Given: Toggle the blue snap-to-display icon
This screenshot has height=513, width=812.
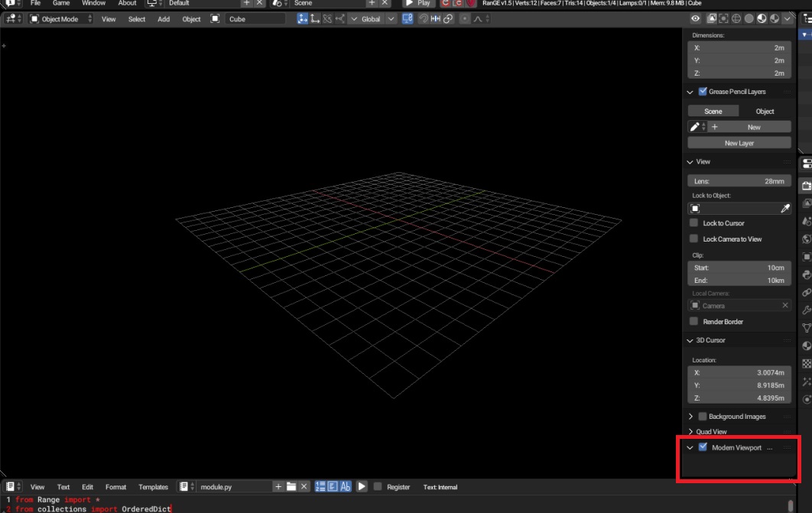Looking at the screenshot, I should (x=408, y=19).
